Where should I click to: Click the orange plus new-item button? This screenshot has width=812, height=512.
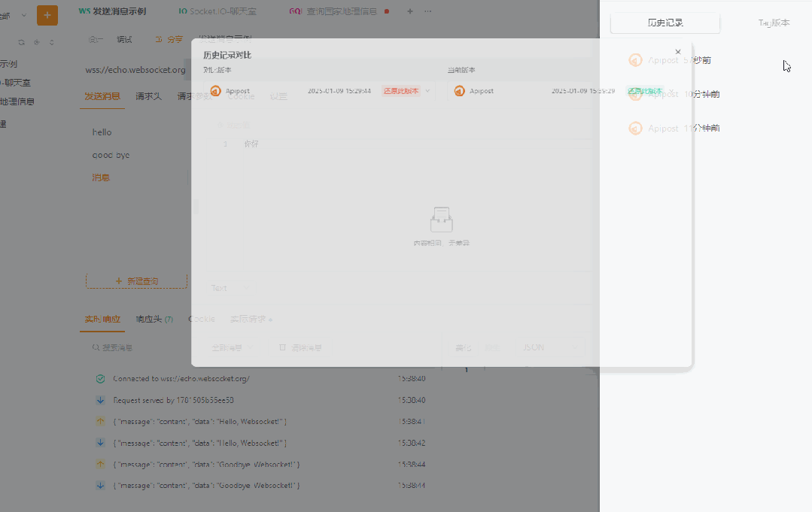point(47,16)
